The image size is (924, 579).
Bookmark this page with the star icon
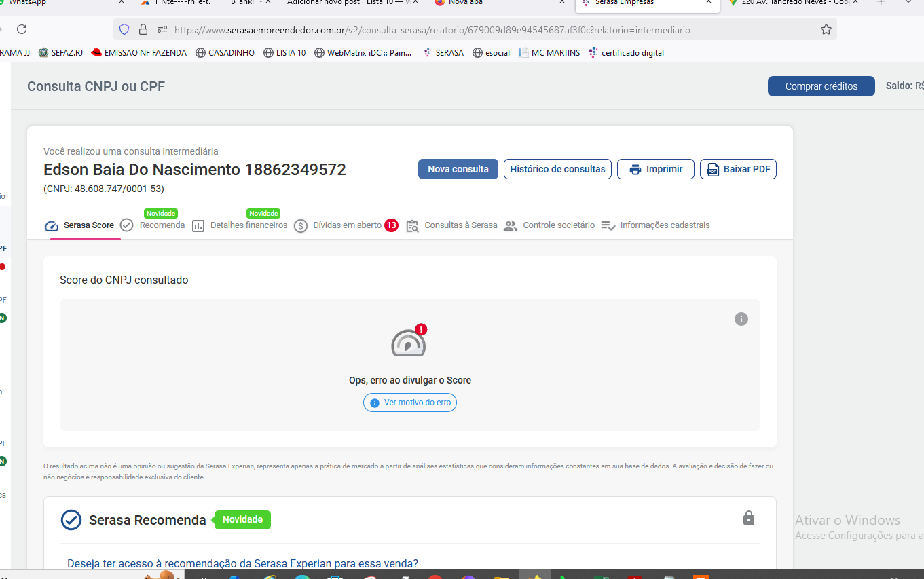pos(826,29)
